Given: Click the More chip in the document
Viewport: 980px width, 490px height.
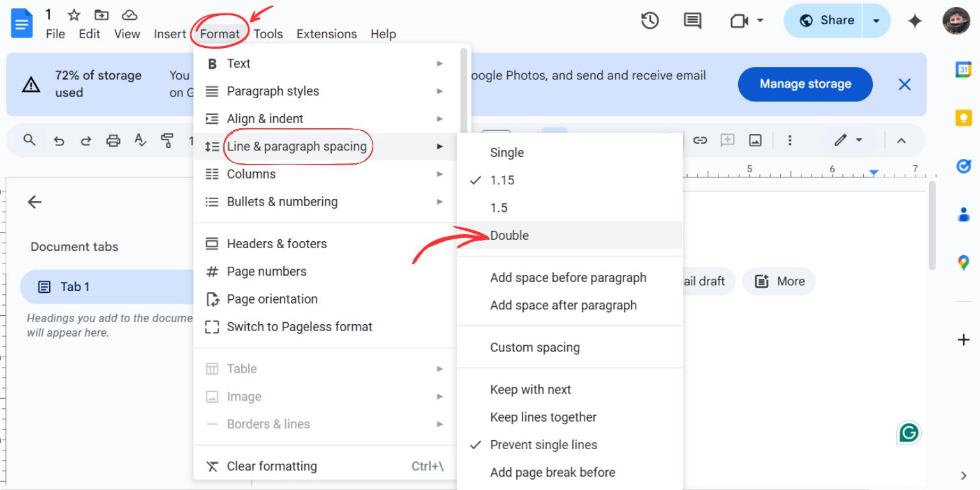Looking at the screenshot, I should click(779, 281).
